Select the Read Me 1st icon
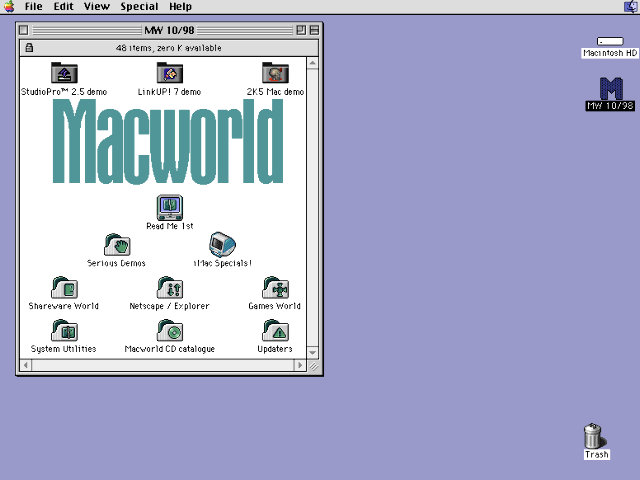 170,207
